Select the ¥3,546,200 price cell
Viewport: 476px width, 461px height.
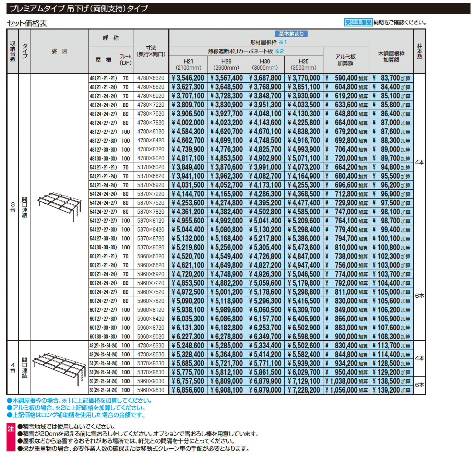(x=188, y=78)
